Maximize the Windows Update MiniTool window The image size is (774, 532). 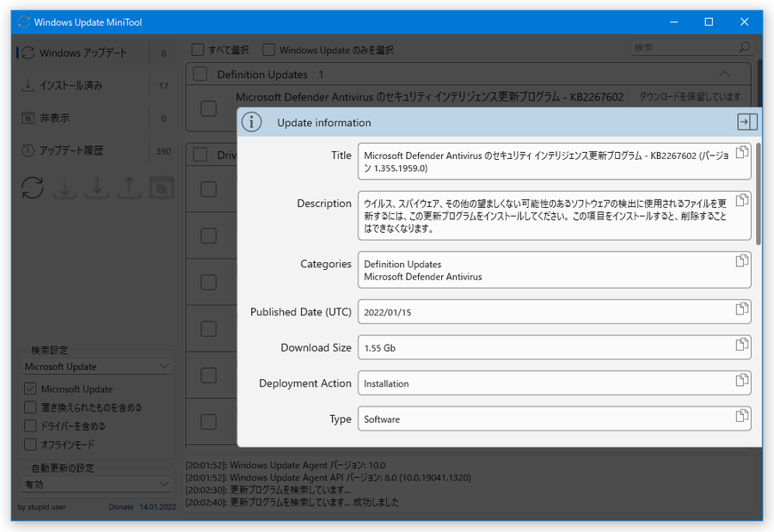point(709,22)
